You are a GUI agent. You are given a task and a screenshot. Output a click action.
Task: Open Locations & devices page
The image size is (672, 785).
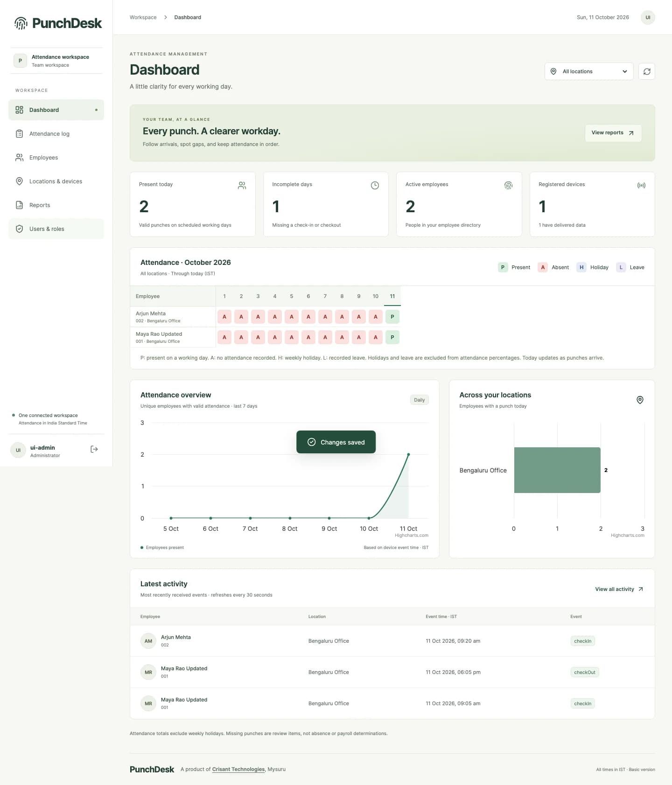point(56,181)
